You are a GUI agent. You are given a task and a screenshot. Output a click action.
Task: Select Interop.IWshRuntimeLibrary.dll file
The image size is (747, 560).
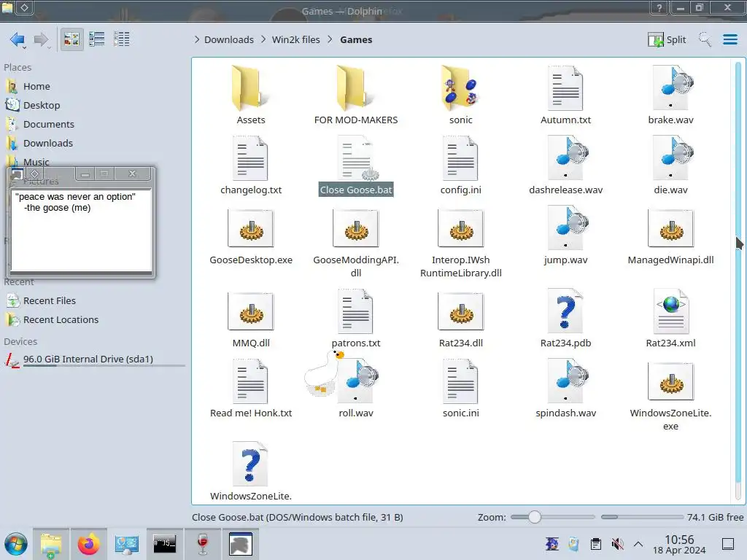pyautogui.click(x=461, y=243)
